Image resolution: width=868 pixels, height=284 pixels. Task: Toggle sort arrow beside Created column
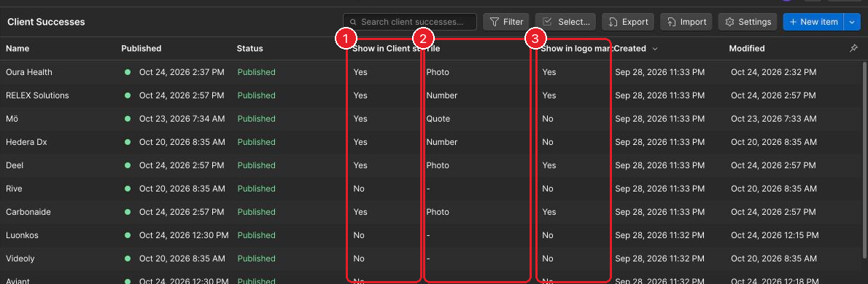coord(655,49)
